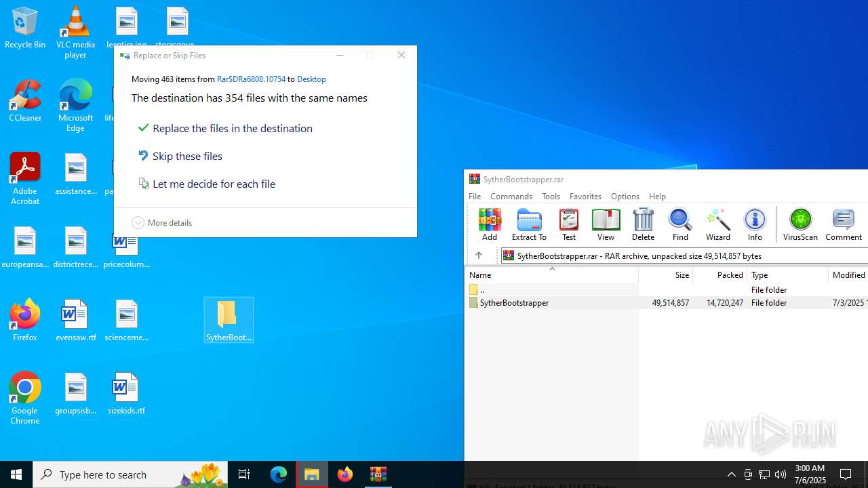Choose Skip these files
Viewport: 868px width, 488px height.
coord(180,156)
